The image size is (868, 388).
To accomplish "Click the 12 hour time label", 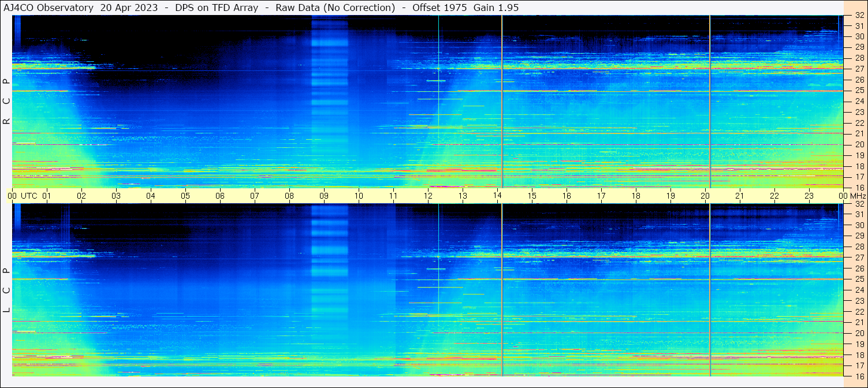I will 428,196.
